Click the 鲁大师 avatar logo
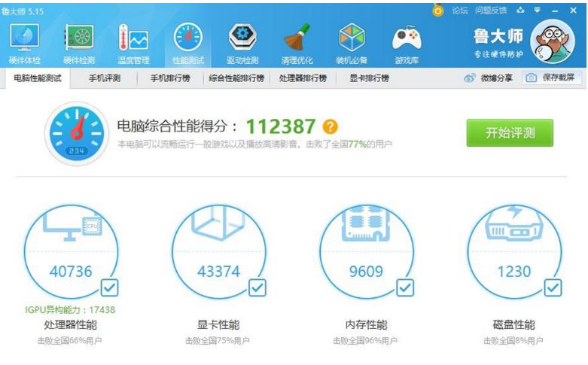This screenshot has width=588, height=365. click(553, 41)
